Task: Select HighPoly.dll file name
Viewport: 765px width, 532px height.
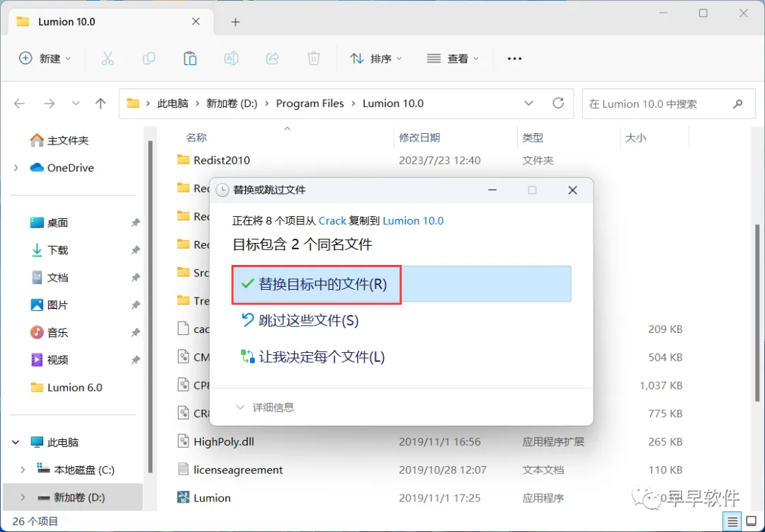Action: 224,441
